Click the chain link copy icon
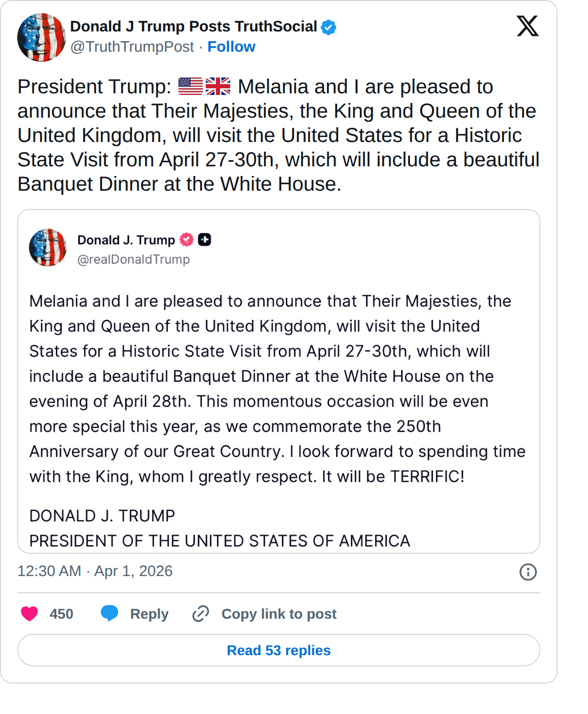The image size is (588, 714). click(201, 614)
